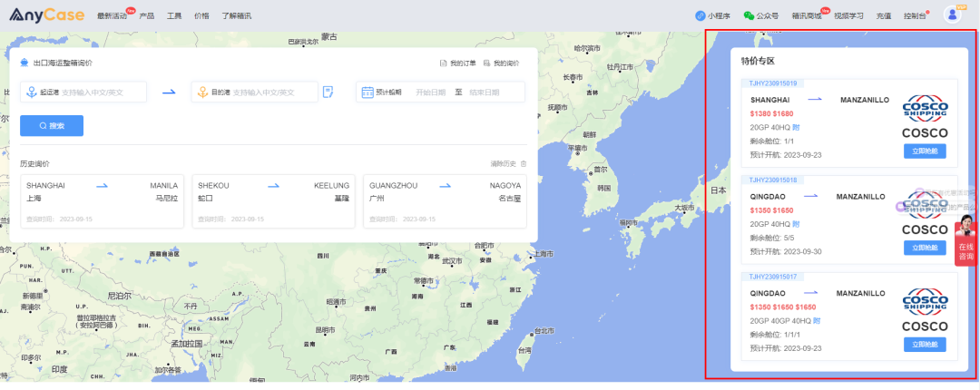Click order tag TJHY230915017
The image size is (980, 390).
tap(772, 277)
